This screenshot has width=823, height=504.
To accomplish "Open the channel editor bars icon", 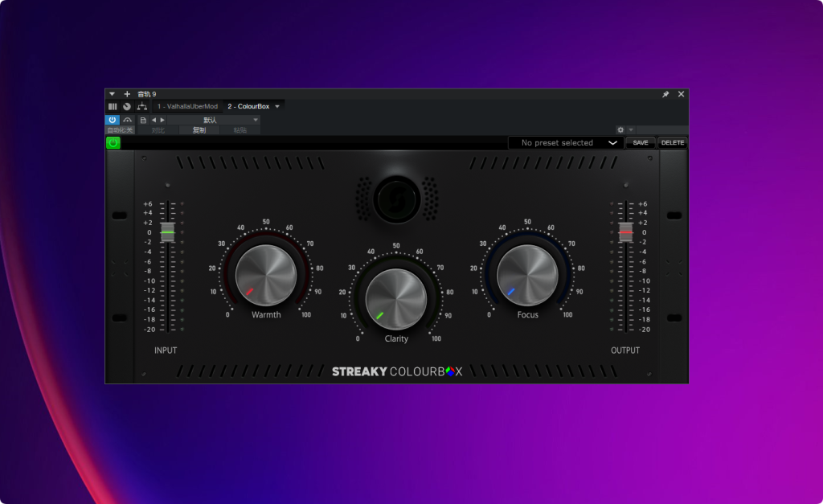I will [x=113, y=106].
